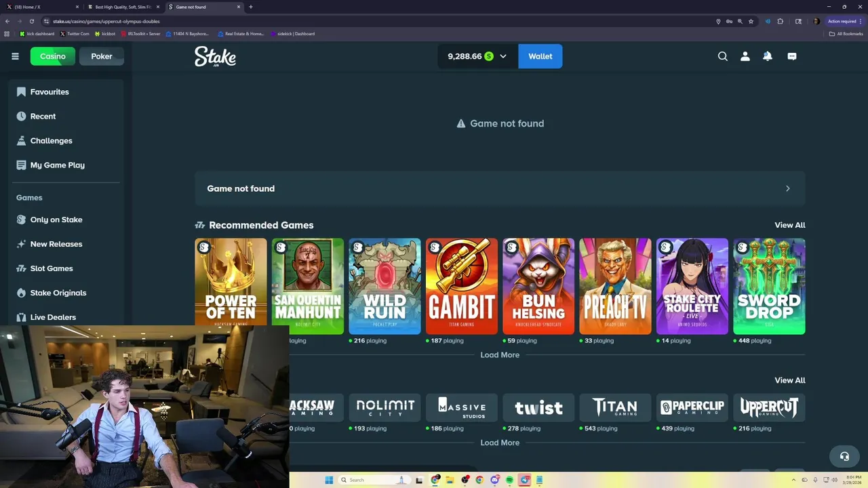868x488 pixels.
Task: Bookmark this page with the star icon
Action: (x=751, y=21)
